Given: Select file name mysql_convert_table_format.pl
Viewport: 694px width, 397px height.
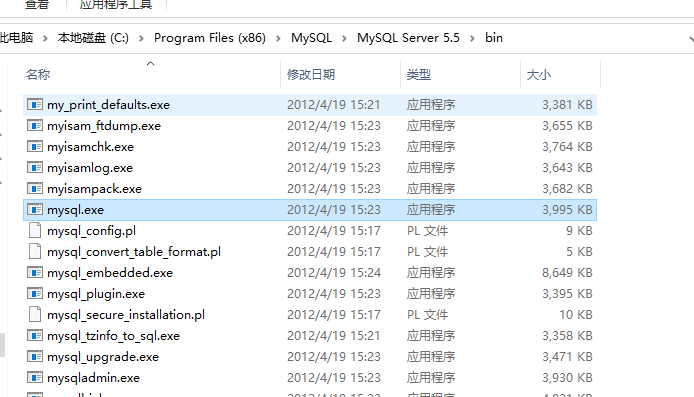Looking at the screenshot, I should [134, 252].
